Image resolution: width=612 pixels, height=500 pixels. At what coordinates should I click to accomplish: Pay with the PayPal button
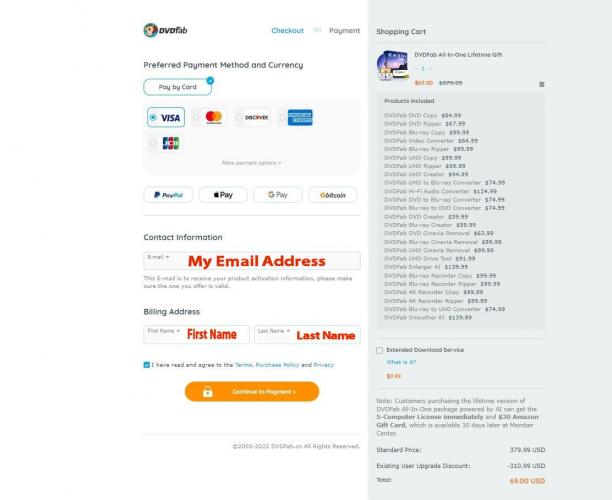point(168,195)
